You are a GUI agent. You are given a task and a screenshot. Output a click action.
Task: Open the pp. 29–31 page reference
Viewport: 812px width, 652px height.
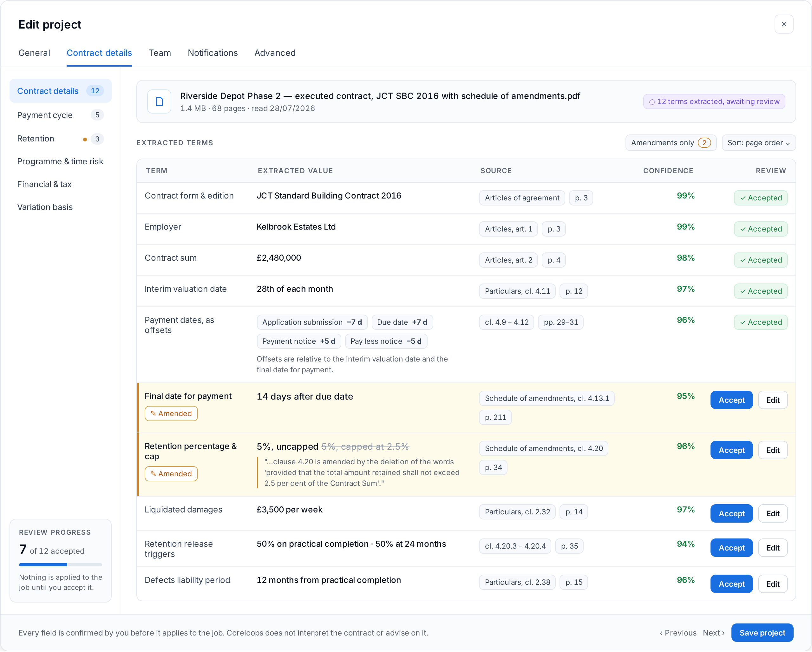pos(560,322)
